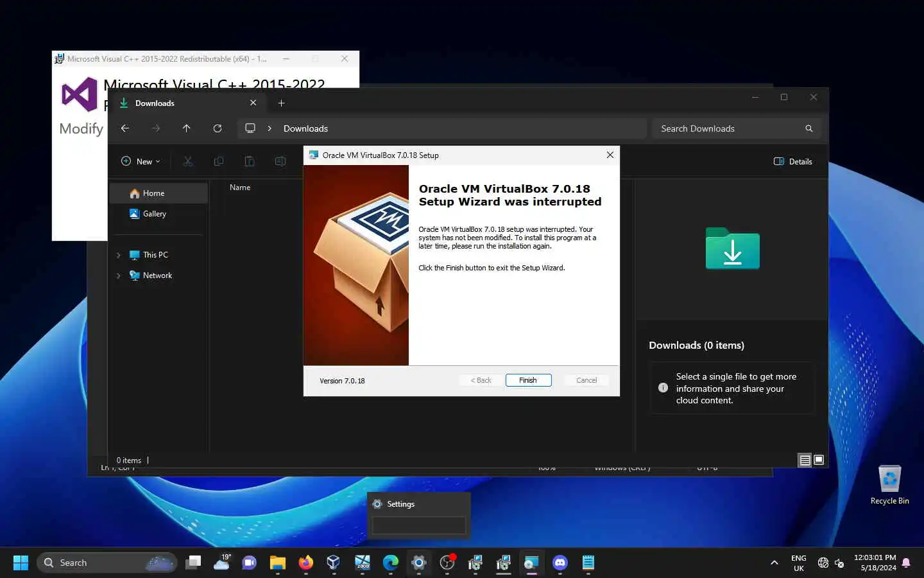Click the VirtualBox setup title bar icon
924x578 pixels.
pos(313,155)
